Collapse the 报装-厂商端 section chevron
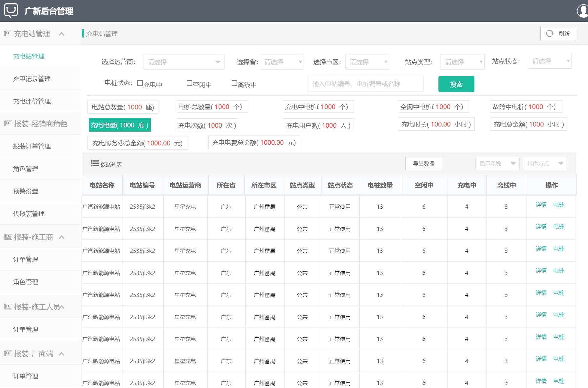 (x=61, y=354)
